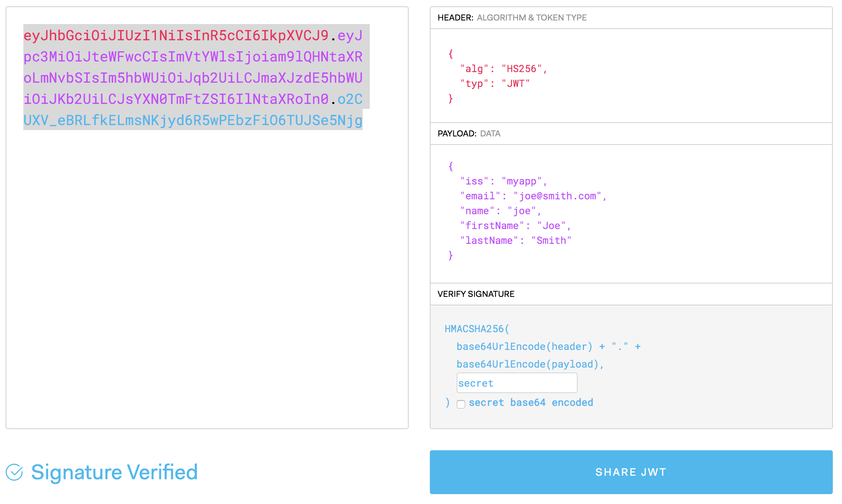The image size is (842, 504).
Task: Toggle the secret base64 encoded checkbox
Action: click(x=461, y=404)
